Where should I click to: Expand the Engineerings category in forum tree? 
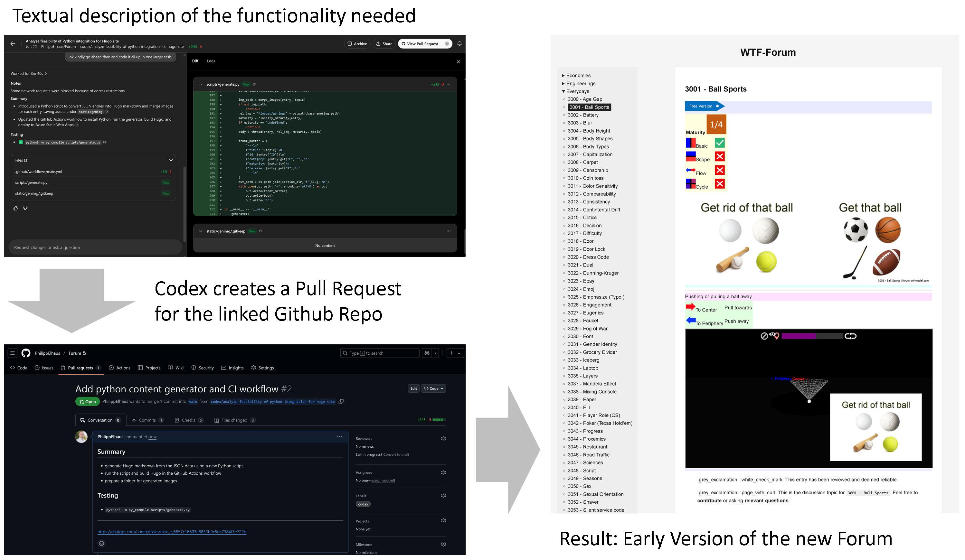point(563,84)
